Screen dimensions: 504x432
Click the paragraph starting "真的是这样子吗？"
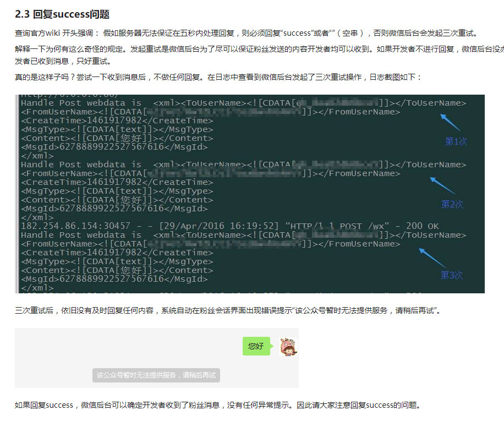coord(218,77)
